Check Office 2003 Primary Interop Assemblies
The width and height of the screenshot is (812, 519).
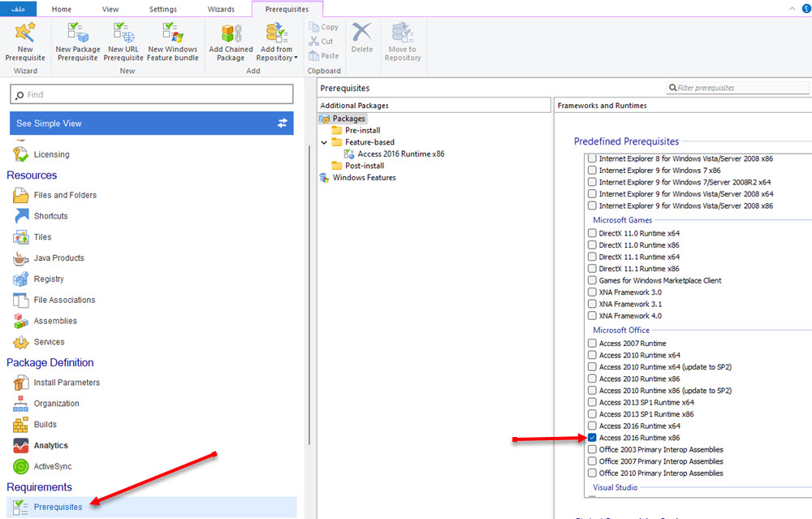(592, 449)
